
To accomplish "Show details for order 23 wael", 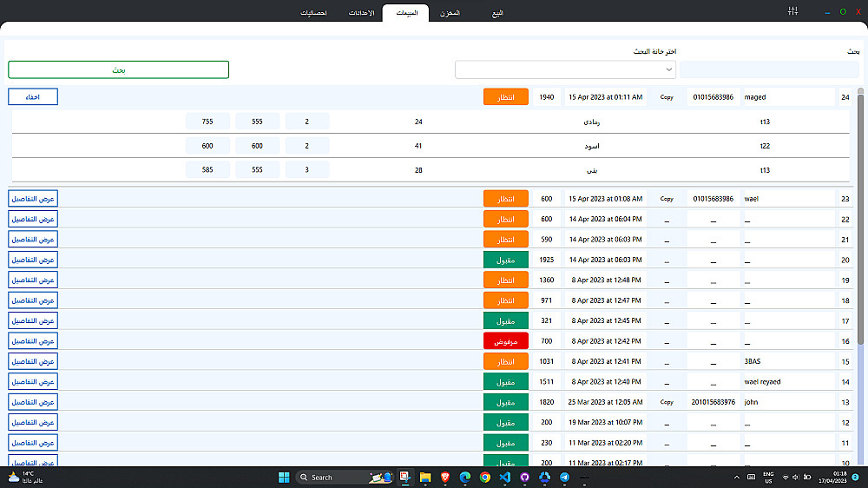I will click(x=33, y=198).
